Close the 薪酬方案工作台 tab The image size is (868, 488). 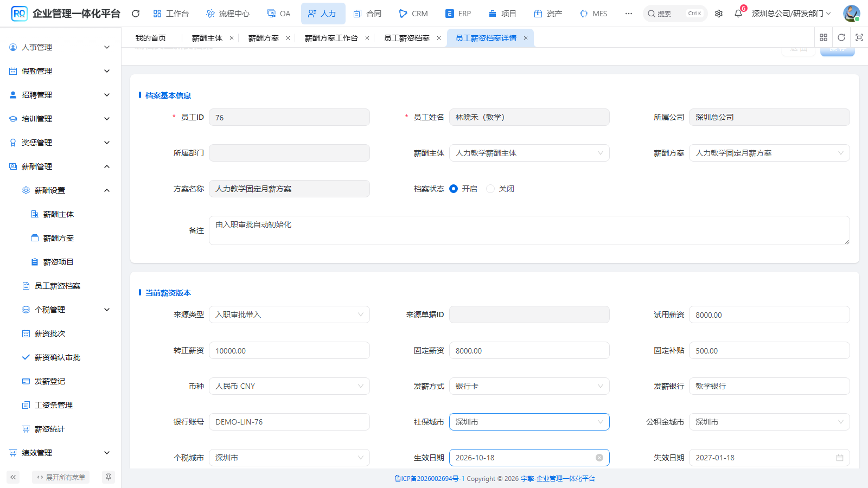pyautogui.click(x=367, y=38)
